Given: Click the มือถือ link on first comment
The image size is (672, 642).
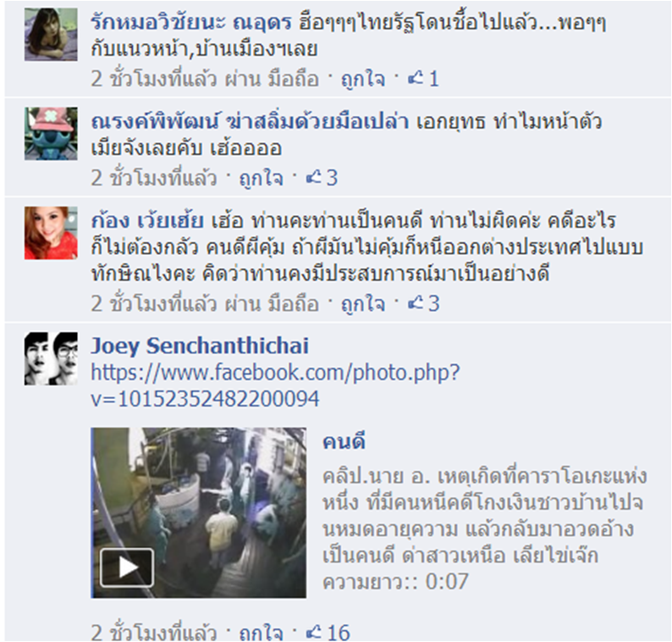Looking at the screenshot, I should point(294,79).
